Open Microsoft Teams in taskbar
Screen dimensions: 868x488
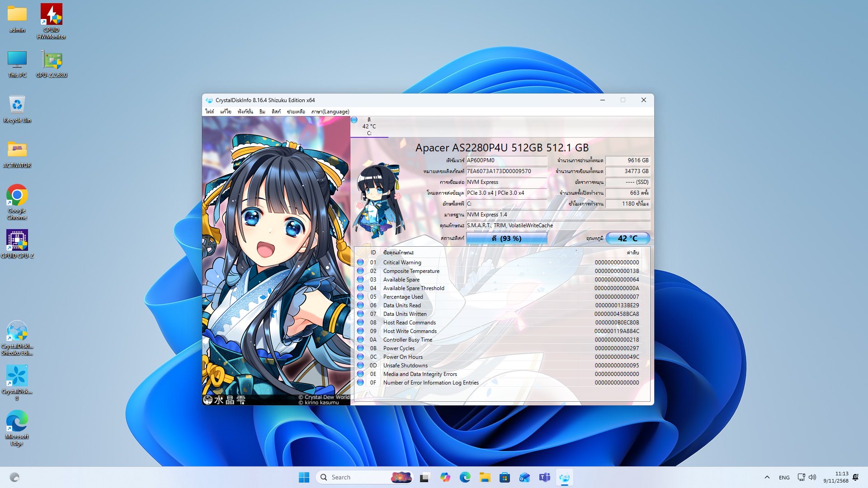[x=544, y=478]
